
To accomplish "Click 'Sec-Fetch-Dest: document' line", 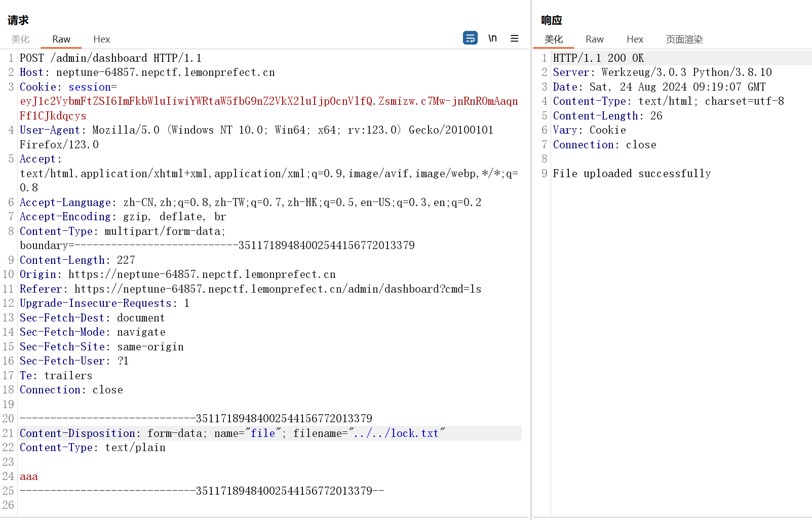I will [92, 318].
